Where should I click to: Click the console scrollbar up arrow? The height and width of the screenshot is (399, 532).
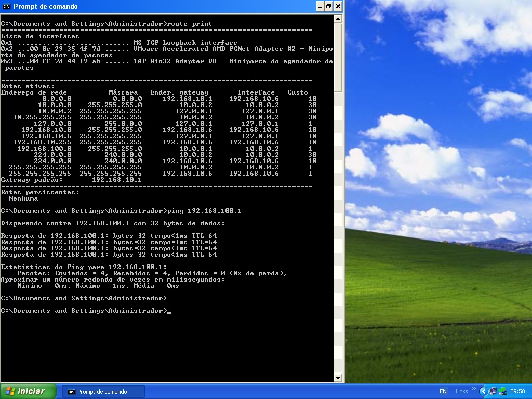pyautogui.click(x=338, y=19)
